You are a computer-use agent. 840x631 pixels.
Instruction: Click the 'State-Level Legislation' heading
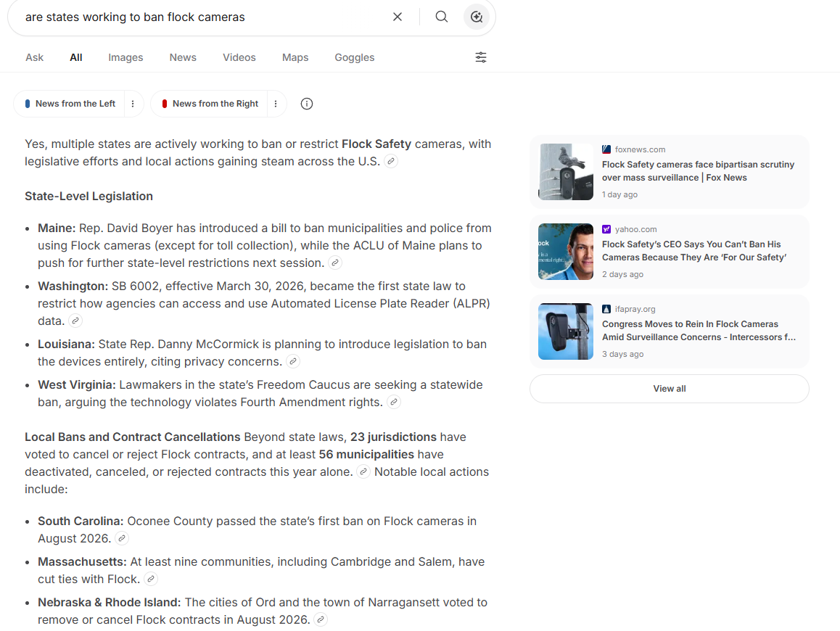(89, 196)
